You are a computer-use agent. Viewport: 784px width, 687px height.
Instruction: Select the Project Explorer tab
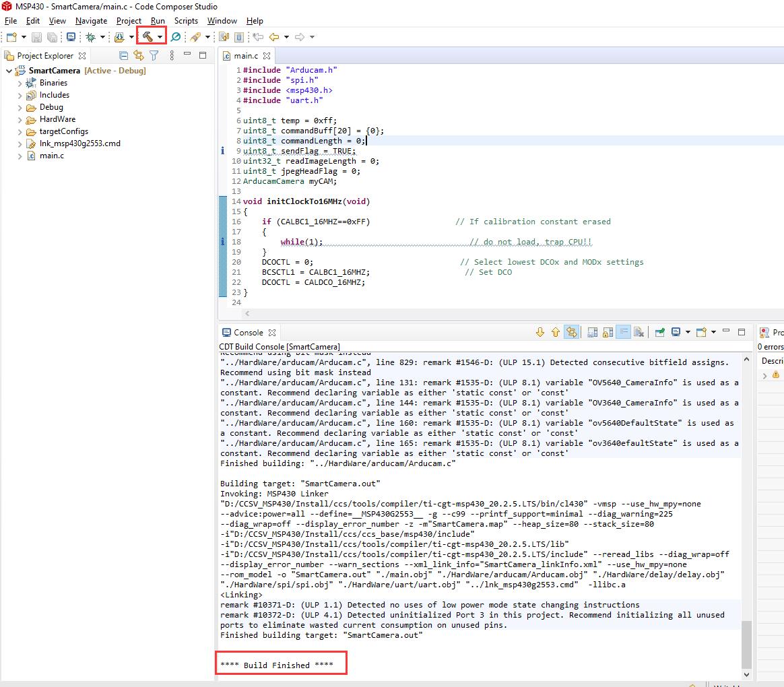coord(45,56)
